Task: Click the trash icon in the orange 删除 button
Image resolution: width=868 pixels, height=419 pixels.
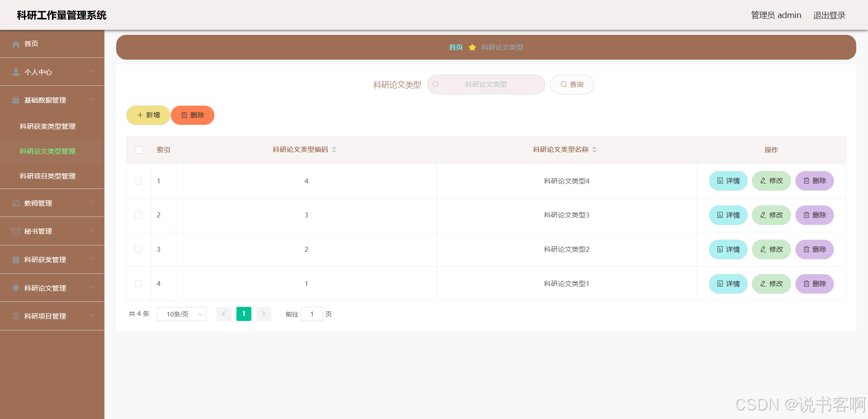Action: point(184,115)
